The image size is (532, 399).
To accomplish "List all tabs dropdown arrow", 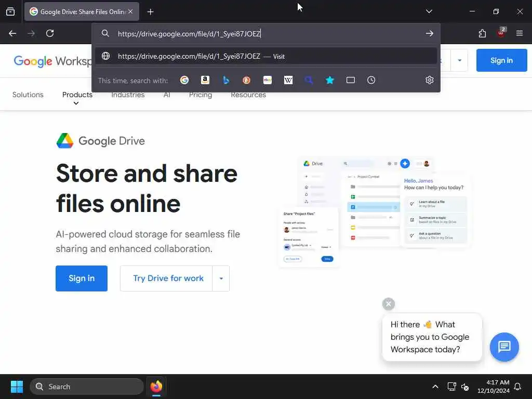I will pos(429,11).
